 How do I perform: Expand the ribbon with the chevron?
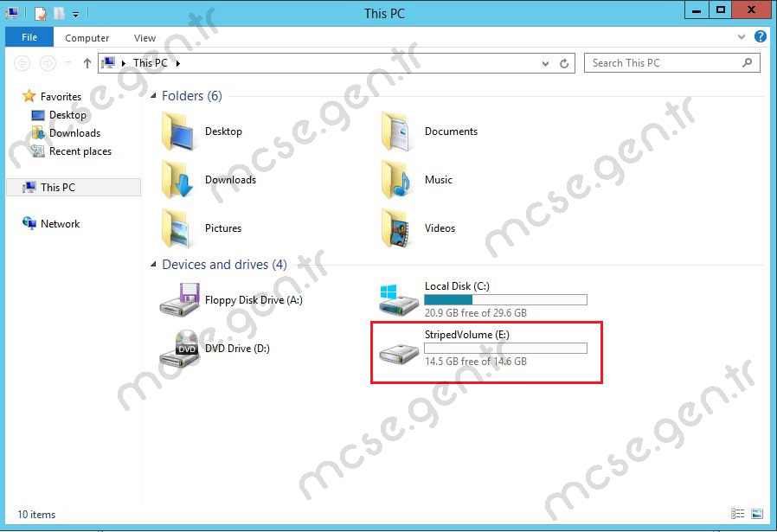(x=742, y=36)
